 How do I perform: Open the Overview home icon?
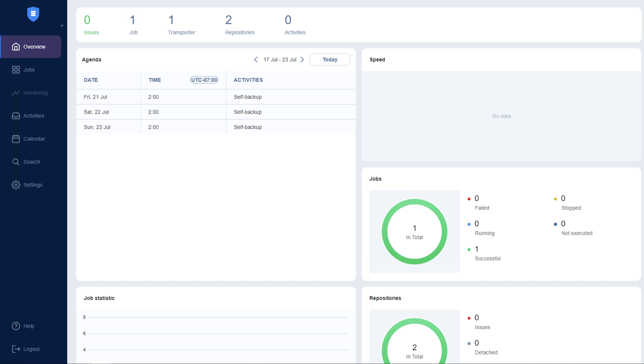(x=16, y=46)
